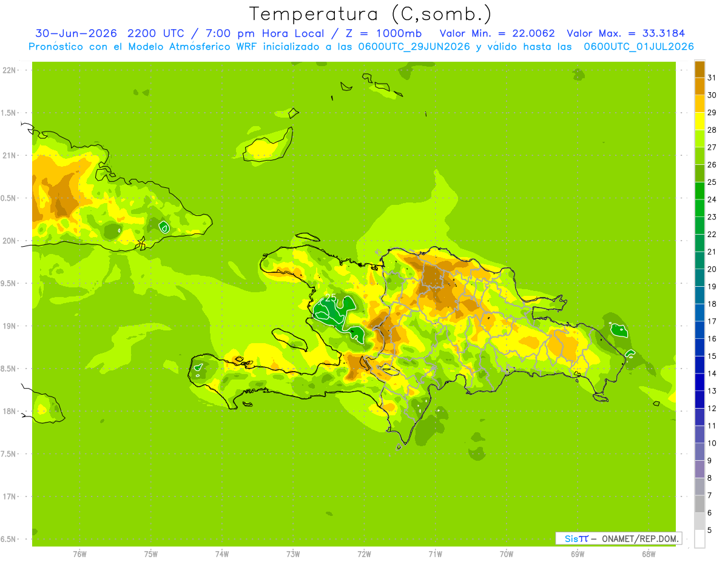Pick the yellow swatch between 28 and 29
Image resolution: width=728 pixels, height=562 pixels.
[699, 121]
